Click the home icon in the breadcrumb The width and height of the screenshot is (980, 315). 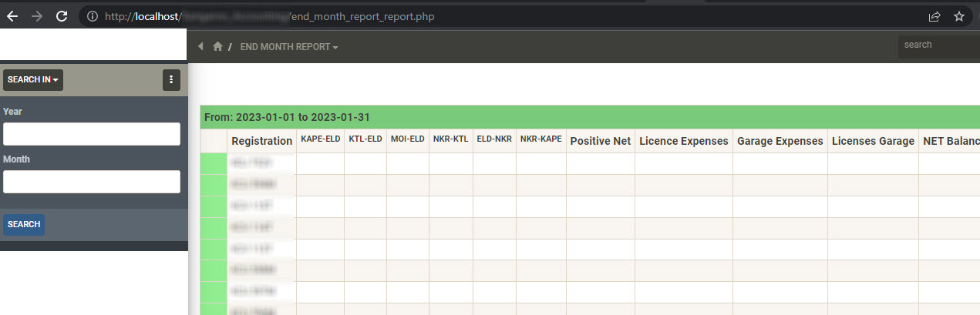(217, 47)
